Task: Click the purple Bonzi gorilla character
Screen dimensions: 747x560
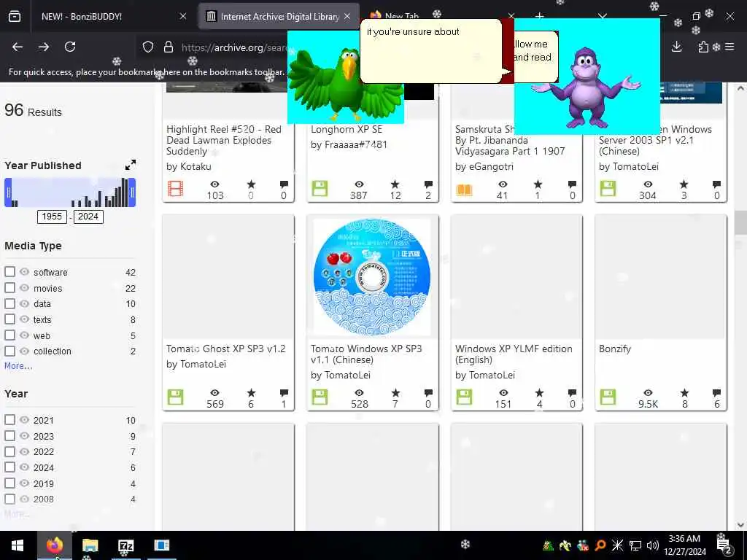Action: [587, 88]
